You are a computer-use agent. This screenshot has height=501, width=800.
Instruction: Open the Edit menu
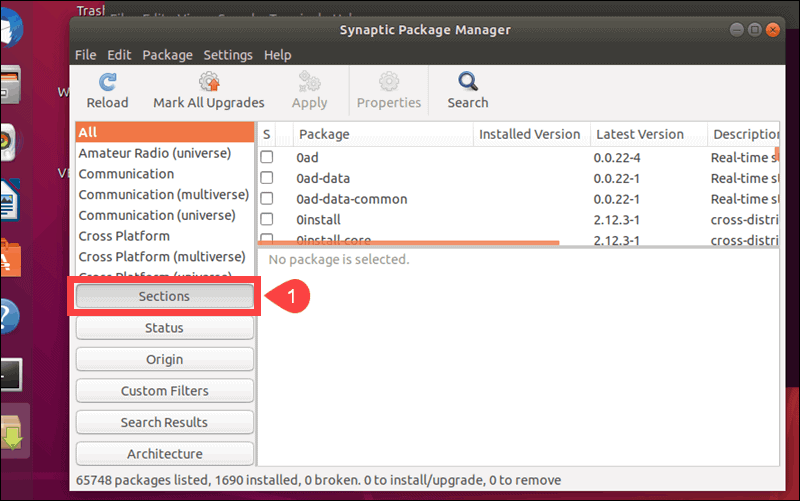pos(119,55)
